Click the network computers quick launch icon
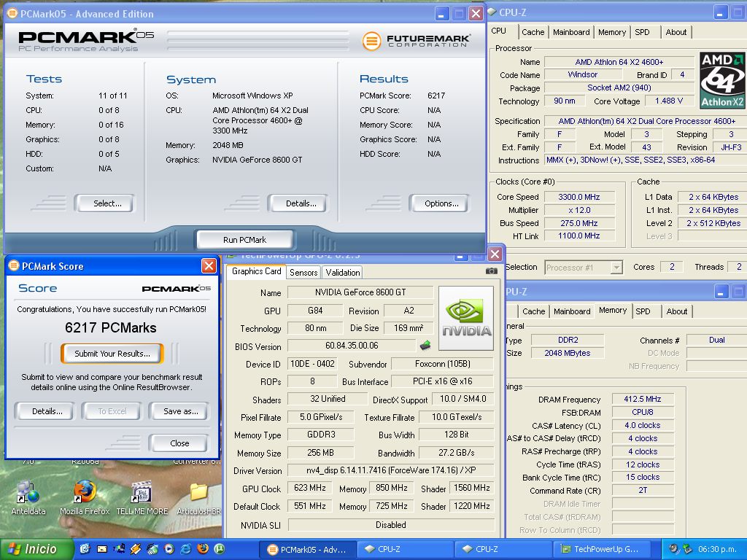Viewport: 747px width, 560px height. [119, 549]
